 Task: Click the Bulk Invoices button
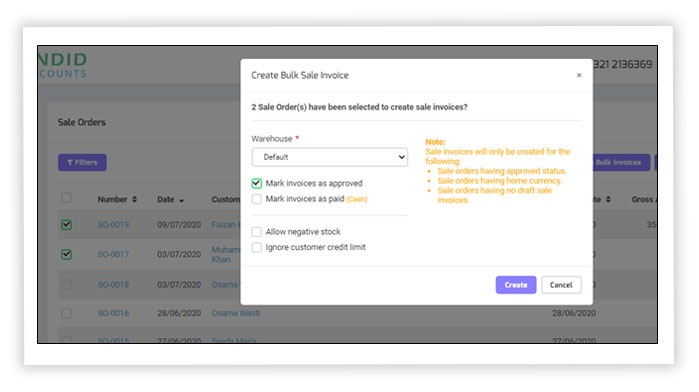(620, 163)
